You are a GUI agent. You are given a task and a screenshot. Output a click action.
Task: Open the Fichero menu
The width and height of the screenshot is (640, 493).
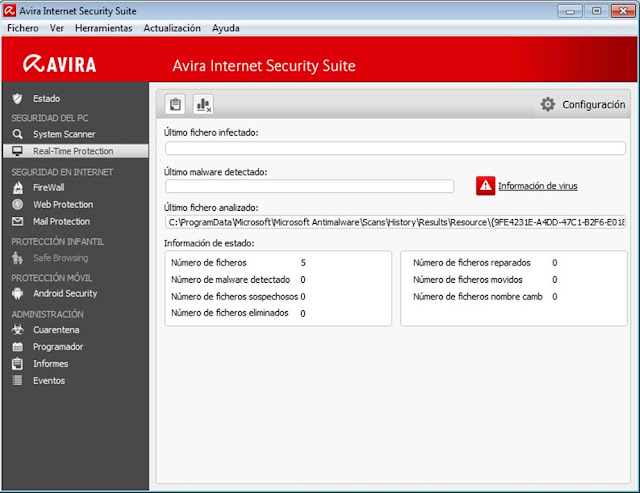click(x=23, y=28)
